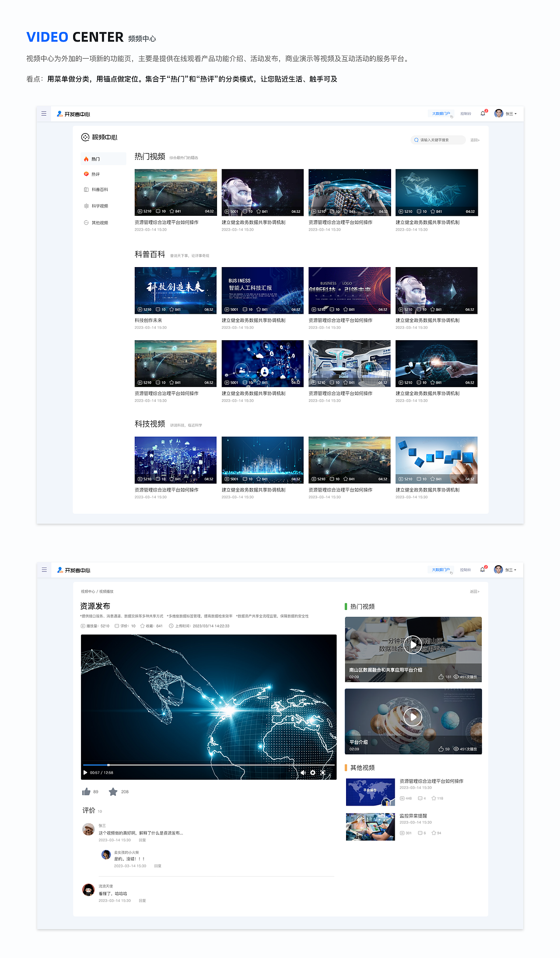
Task: Open player settings gear icon
Action: click(313, 772)
